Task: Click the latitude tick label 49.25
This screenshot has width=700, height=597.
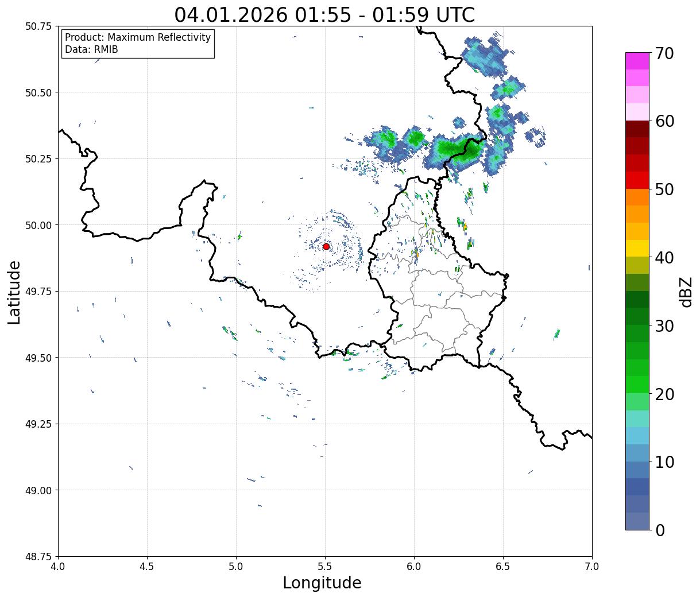Action: coord(38,424)
